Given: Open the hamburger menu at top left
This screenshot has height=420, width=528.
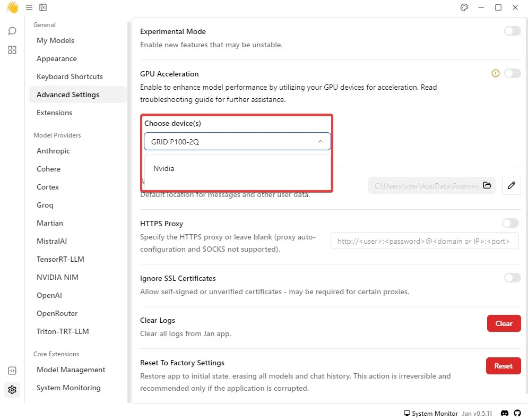Looking at the screenshot, I should (29, 7).
